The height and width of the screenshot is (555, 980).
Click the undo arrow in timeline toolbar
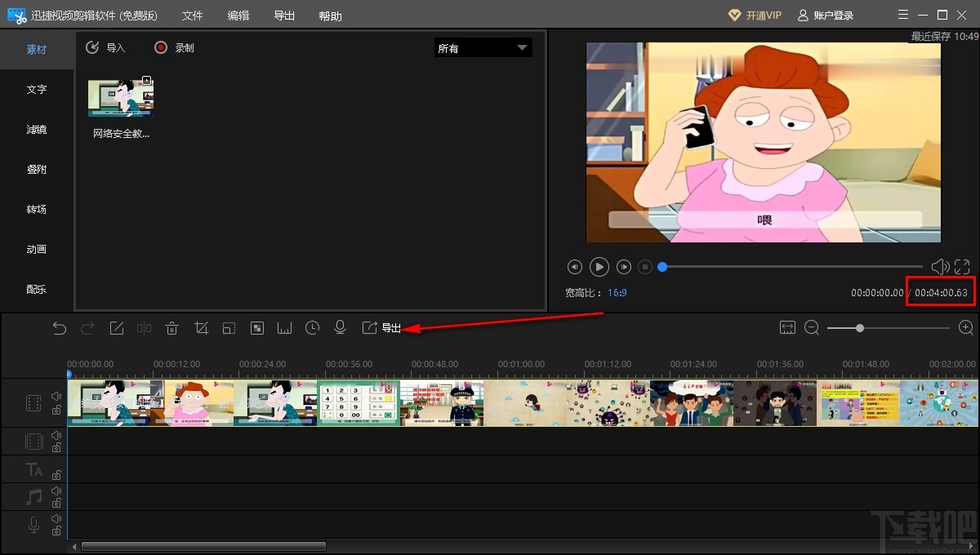click(x=60, y=328)
